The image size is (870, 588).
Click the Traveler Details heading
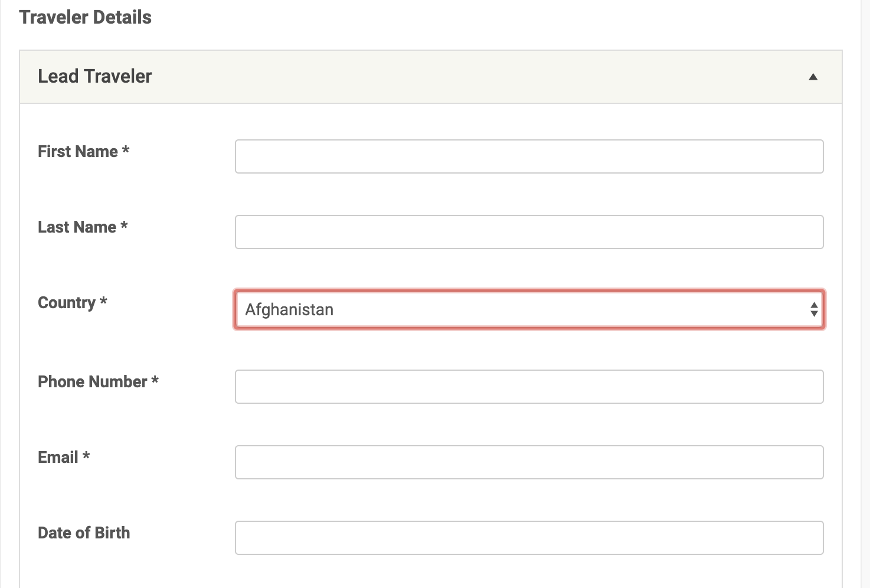pyautogui.click(x=86, y=17)
